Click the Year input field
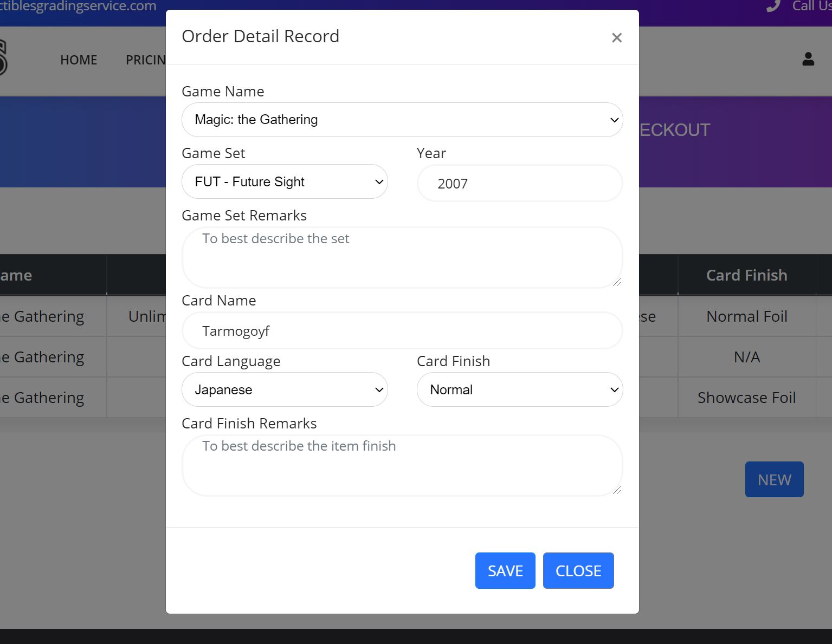This screenshot has width=832, height=644. (x=520, y=183)
